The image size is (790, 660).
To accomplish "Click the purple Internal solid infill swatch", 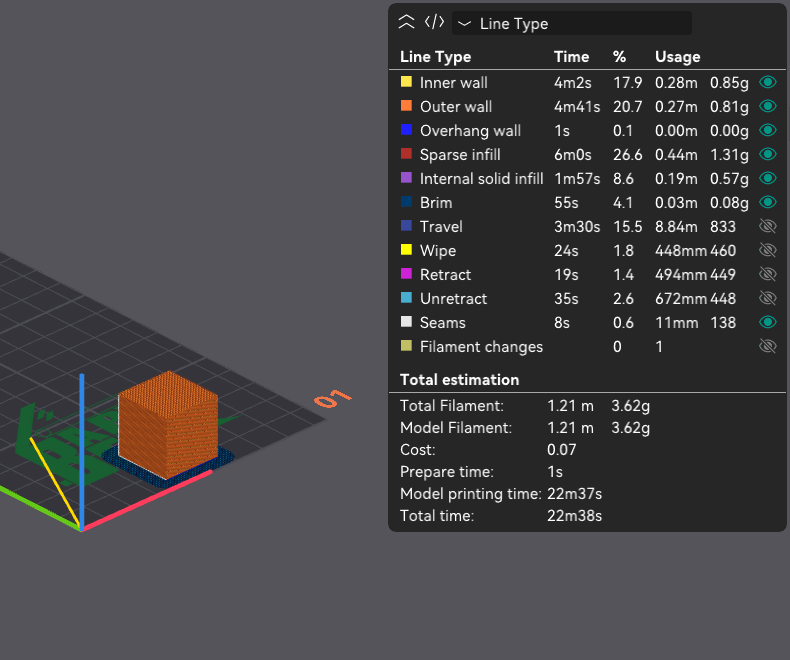I will tap(406, 178).
